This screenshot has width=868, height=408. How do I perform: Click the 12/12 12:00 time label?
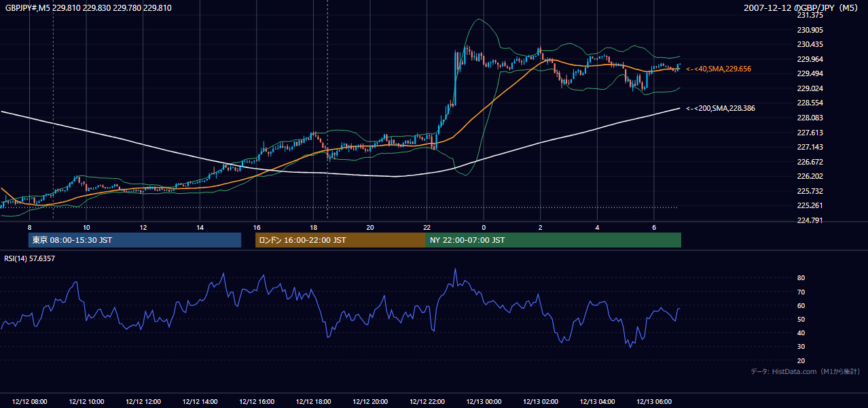(x=143, y=402)
